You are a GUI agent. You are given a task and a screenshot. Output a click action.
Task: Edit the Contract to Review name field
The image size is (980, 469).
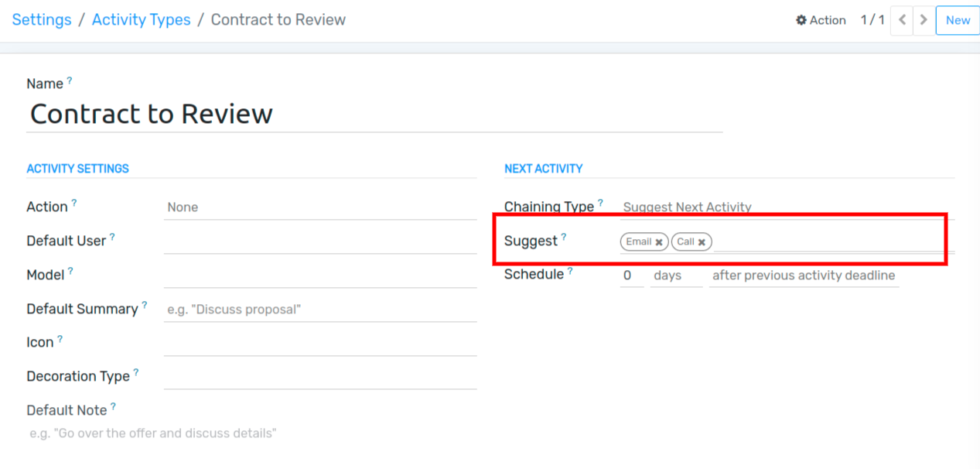(374, 114)
